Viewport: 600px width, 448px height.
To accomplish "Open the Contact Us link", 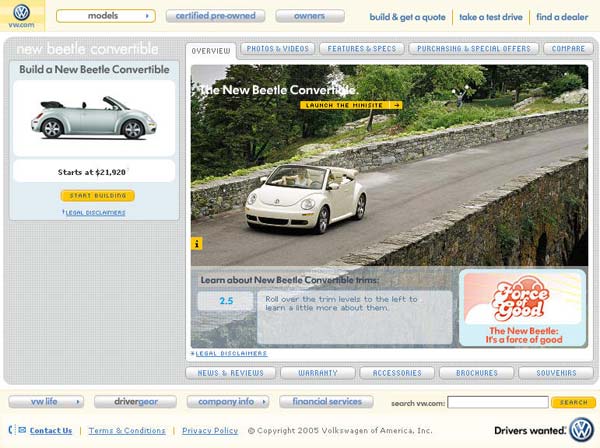I will tap(51, 430).
